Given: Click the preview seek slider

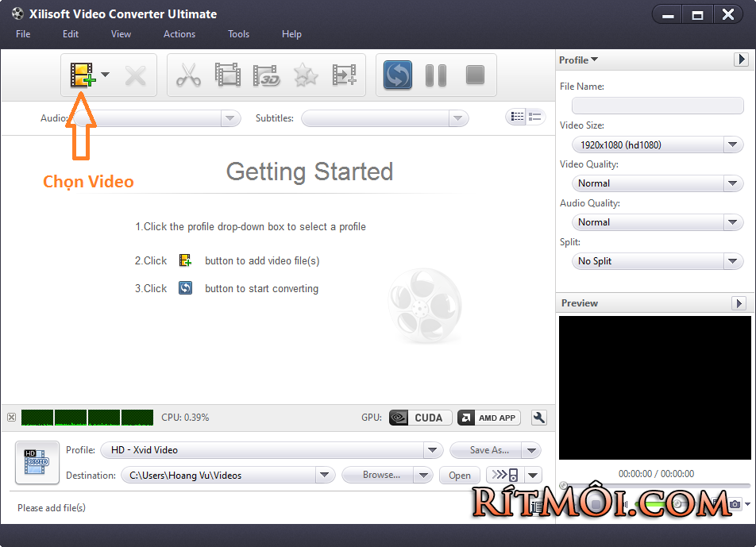Looking at the screenshot, I should [x=656, y=485].
